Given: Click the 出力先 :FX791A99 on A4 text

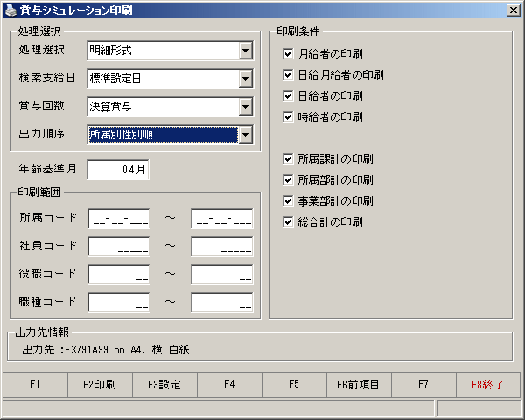Looking at the screenshot, I should pos(106,350).
